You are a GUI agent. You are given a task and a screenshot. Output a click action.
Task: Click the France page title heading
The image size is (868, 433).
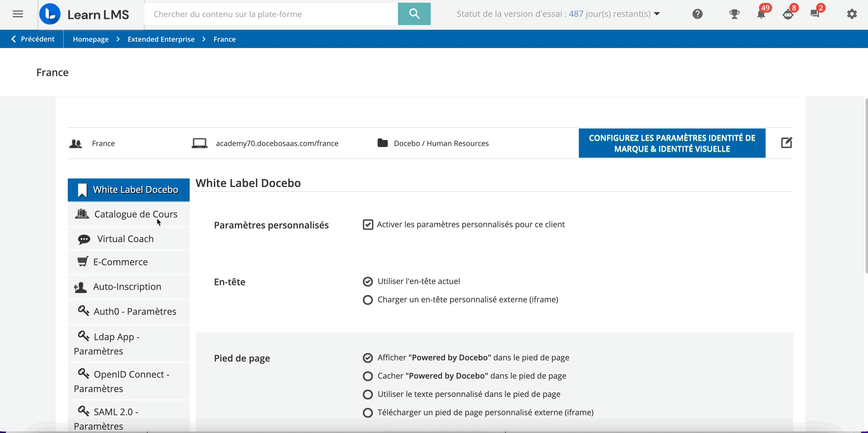tap(52, 72)
